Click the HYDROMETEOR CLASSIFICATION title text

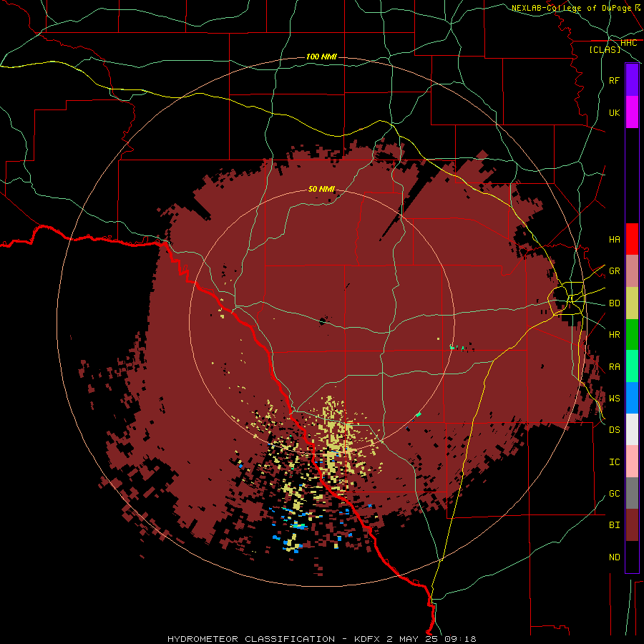coord(251,639)
